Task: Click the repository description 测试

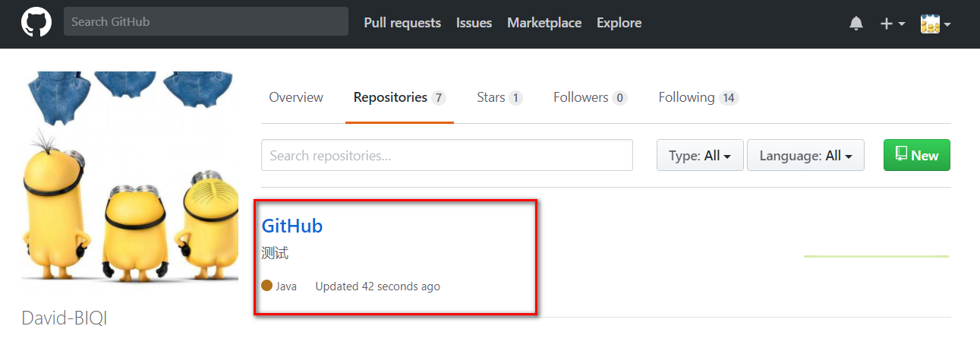Action: click(x=275, y=253)
